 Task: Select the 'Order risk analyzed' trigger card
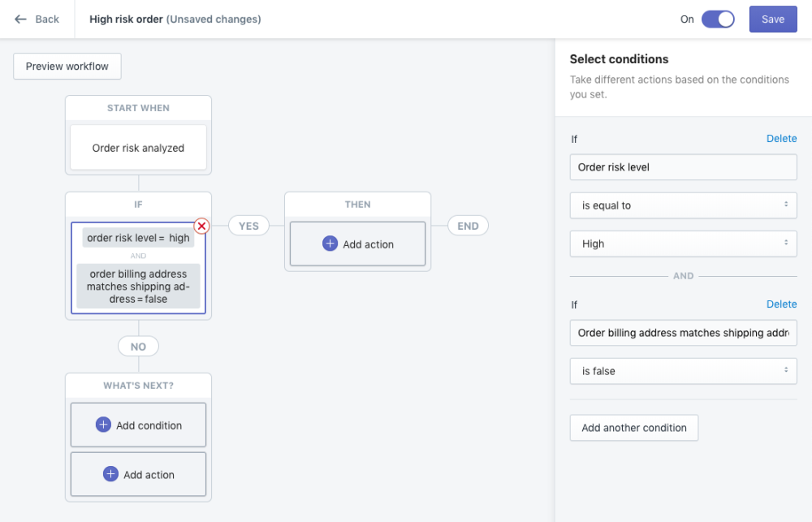pyautogui.click(x=138, y=148)
